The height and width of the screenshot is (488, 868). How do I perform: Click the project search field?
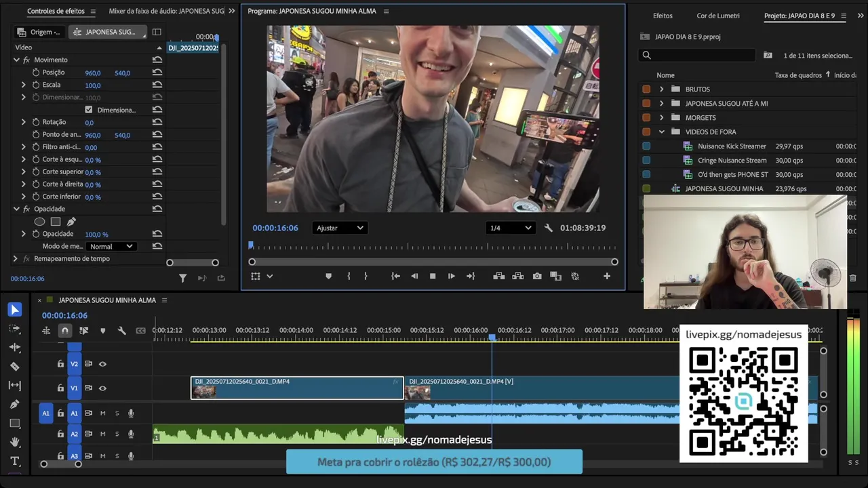click(x=697, y=56)
